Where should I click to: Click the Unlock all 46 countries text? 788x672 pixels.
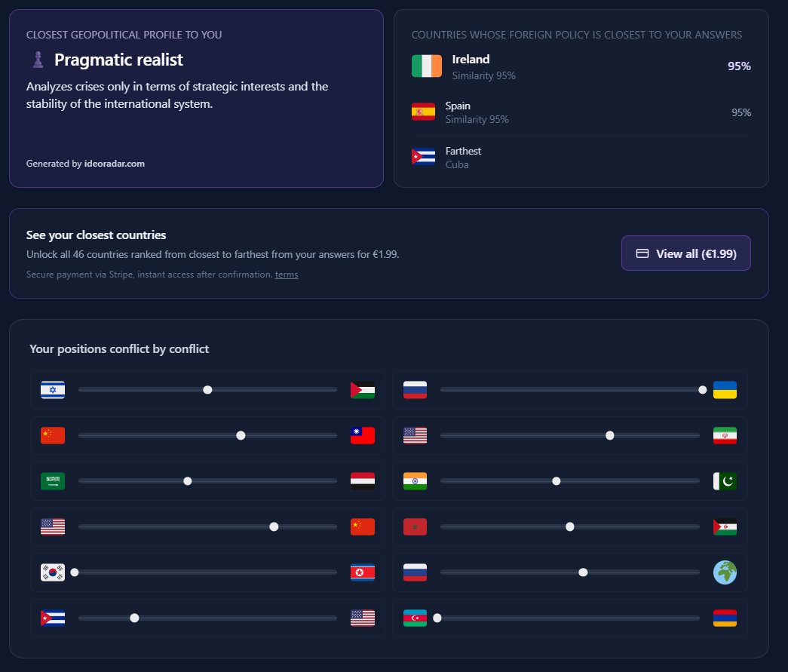pos(213,254)
